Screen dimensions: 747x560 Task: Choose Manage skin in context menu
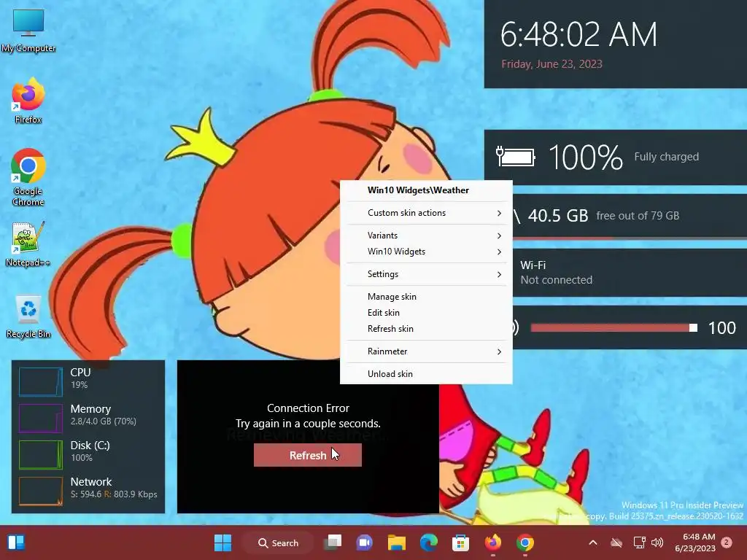point(426,297)
